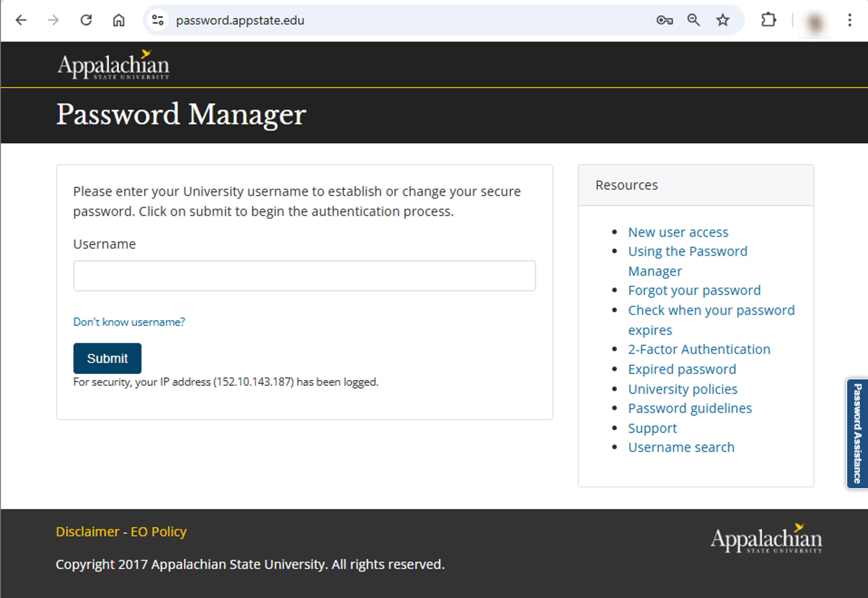Click the Appalachian State footer logo
868x598 pixels.
tap(766, 538)
